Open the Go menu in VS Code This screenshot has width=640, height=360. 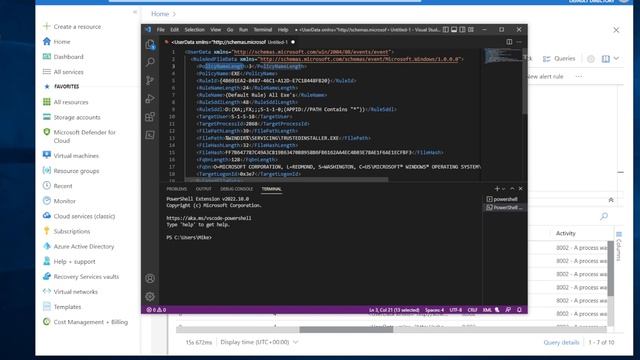click(230, 29)
